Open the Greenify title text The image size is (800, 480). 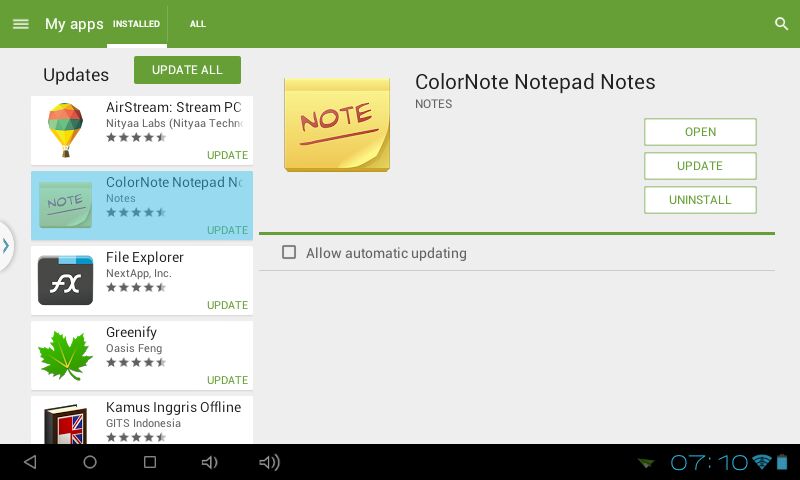132,332
